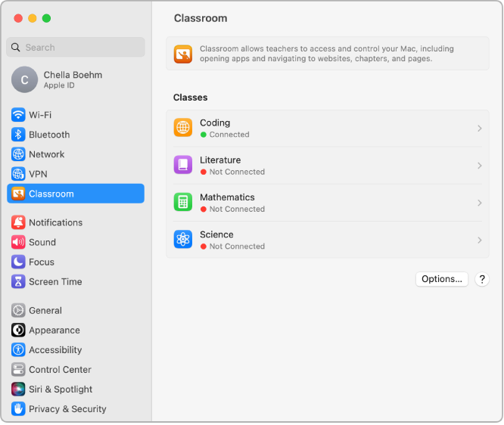Minimize window with yellow button
Viewport: 504px width, 425px height.
(33, 18)
